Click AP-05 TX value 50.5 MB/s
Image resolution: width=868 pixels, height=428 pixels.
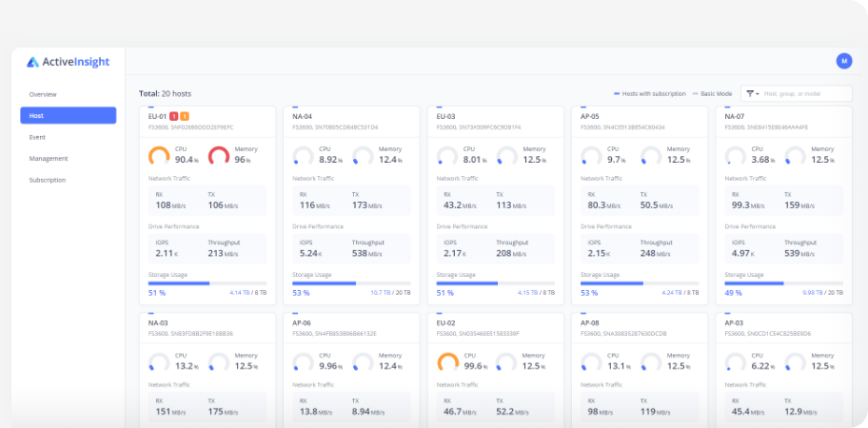click(x=657, y=205)
